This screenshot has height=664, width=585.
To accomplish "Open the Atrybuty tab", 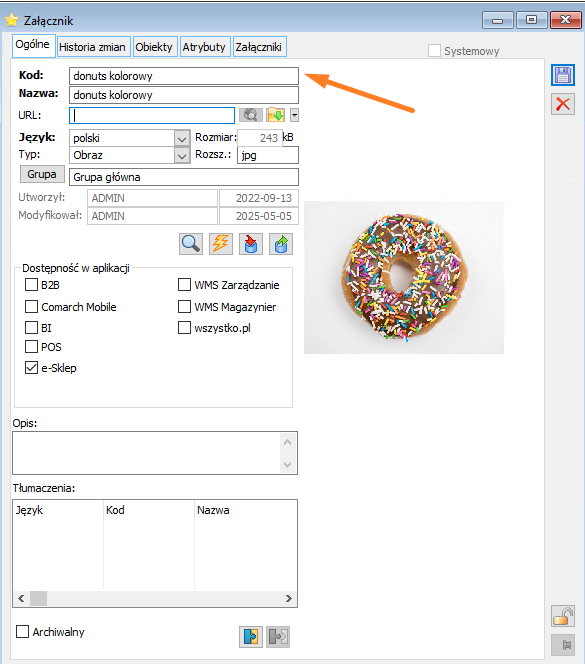I will (204, 47).
